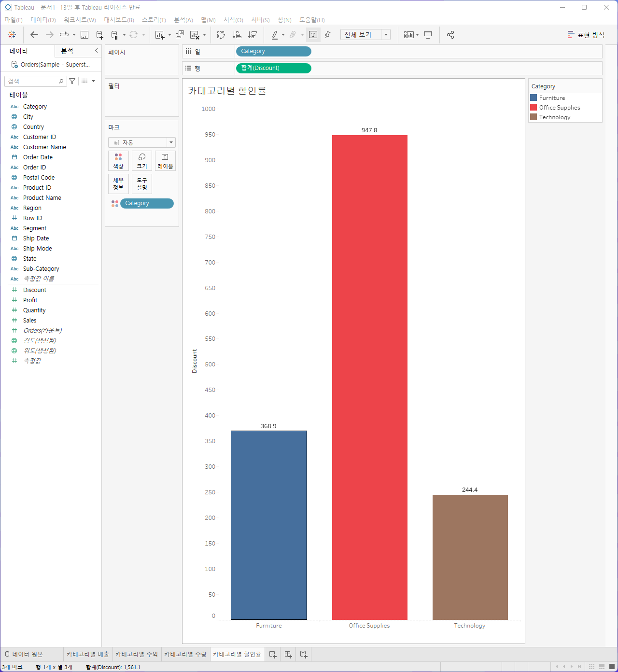Viewport: 618px width, 672px height.
Task: Switch to 카테고리별 수량 sheet tab
Action: (185, 654)
